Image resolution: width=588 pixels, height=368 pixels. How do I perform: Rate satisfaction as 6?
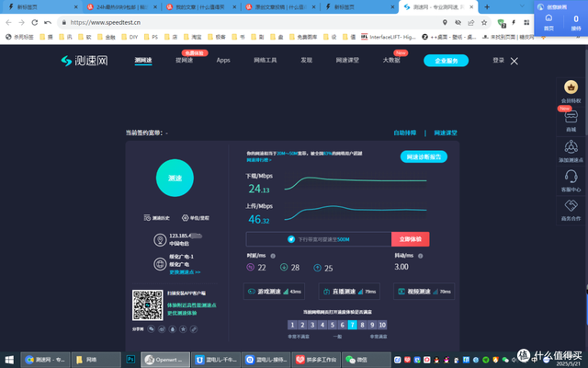[x=343, y=325]
